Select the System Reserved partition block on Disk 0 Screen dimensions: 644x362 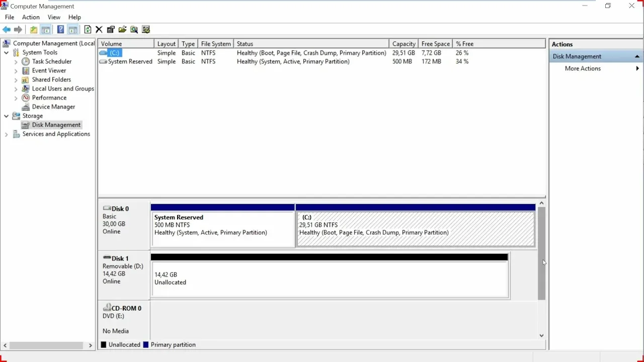coord(222,225)
